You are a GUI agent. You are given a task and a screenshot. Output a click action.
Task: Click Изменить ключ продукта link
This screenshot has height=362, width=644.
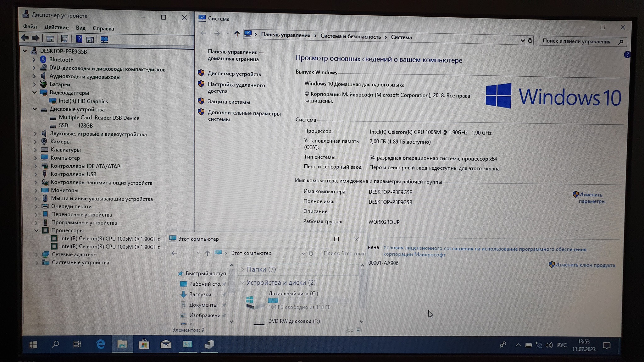tap(584, 265)
